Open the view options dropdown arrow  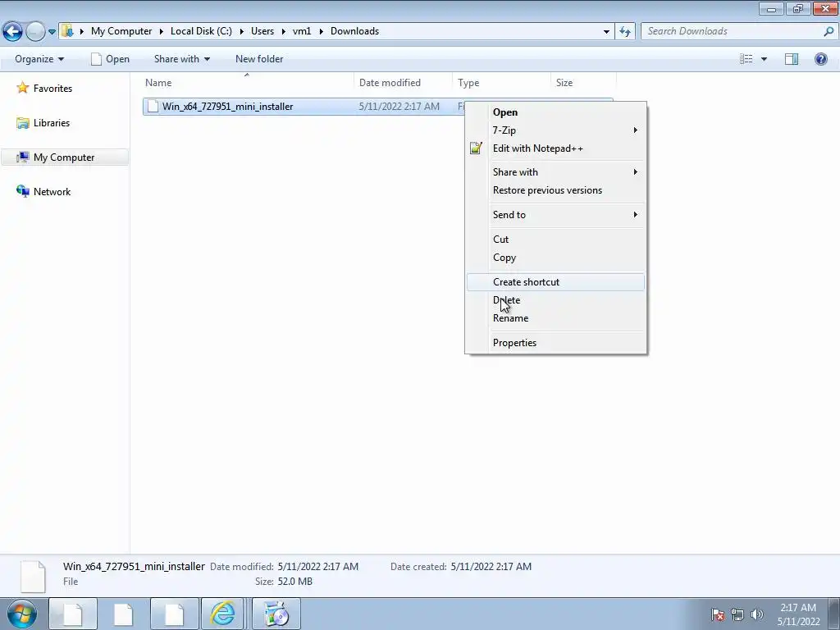(764, 59)
